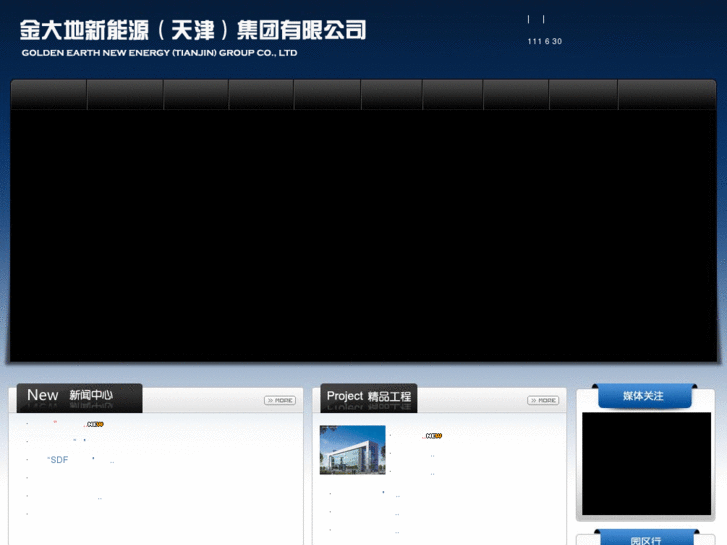The width and height of the screenshot is (727, 545).
Task: Select the 'Project 精品工程' section tab
Action: [x=369, y=398]
